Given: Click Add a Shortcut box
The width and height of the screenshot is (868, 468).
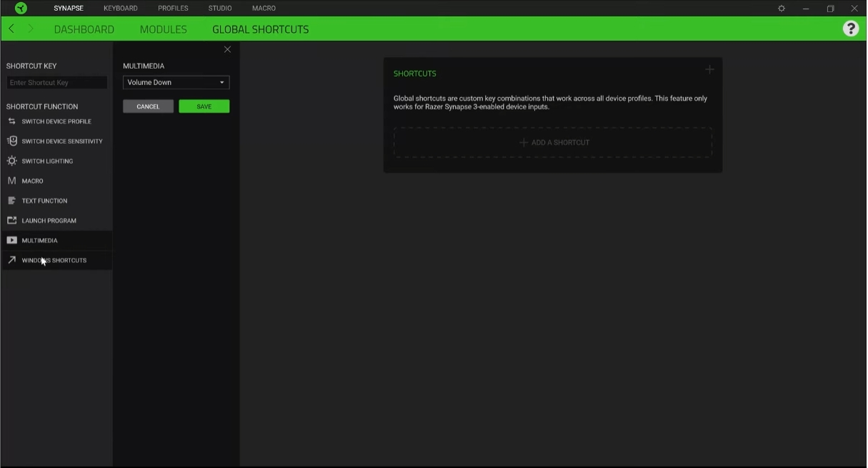Looking at the screenshot, I should click(553, 142).
